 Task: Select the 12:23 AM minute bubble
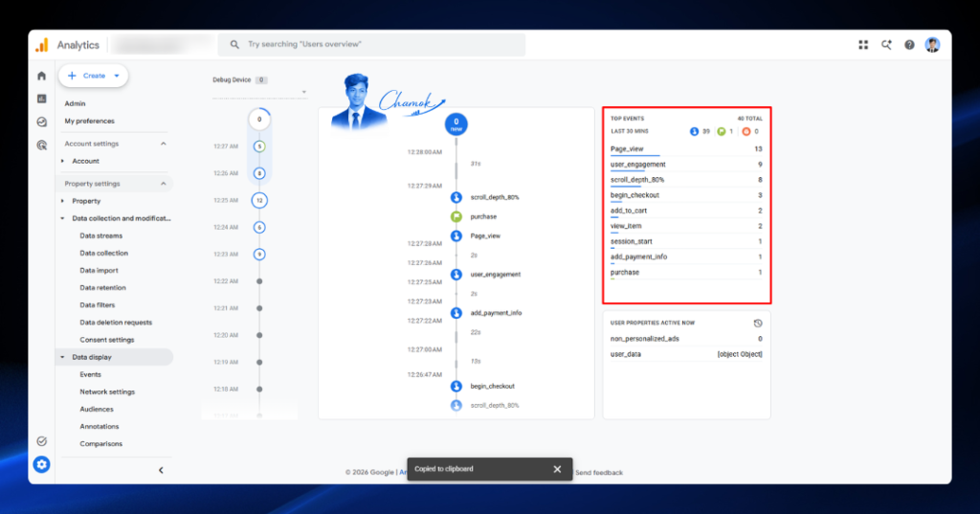[259, 254]
